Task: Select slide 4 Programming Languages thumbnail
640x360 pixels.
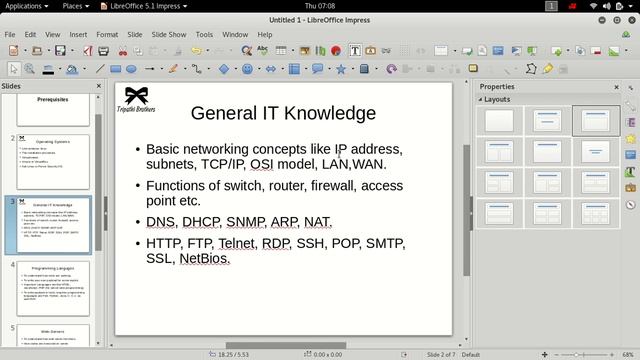Action: 53,289
